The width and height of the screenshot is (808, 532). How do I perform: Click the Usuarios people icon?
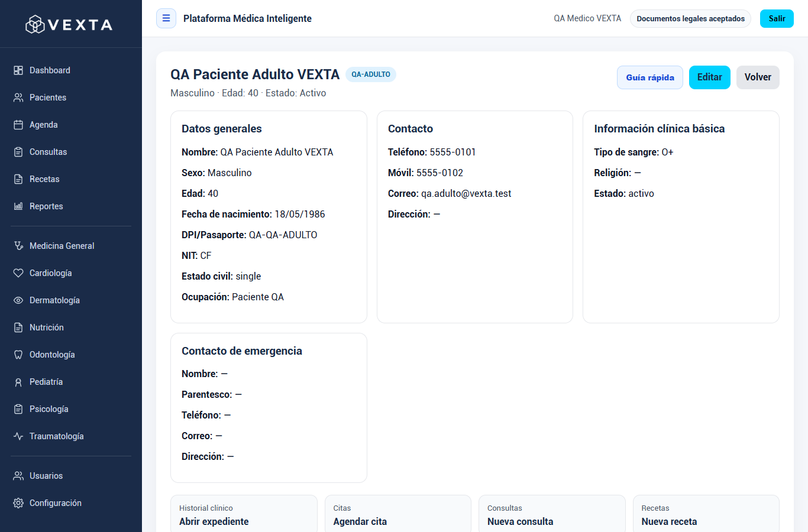[18, 476]
